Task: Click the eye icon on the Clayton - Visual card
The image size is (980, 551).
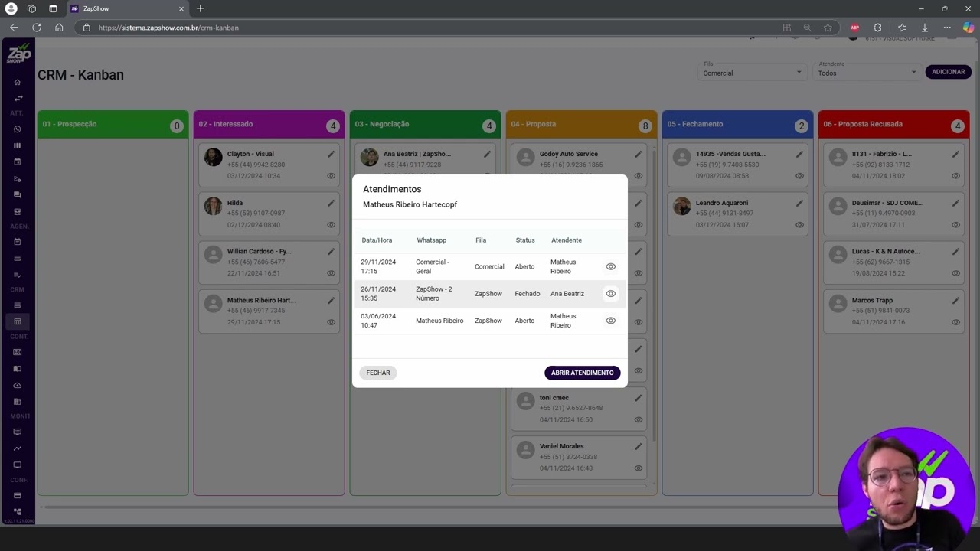Action: [331, 175]
